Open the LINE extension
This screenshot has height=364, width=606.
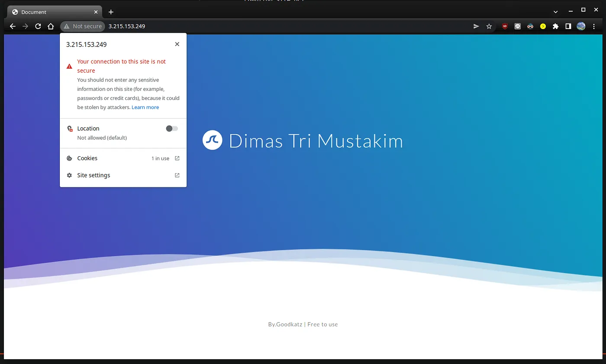tap(517, 26)
